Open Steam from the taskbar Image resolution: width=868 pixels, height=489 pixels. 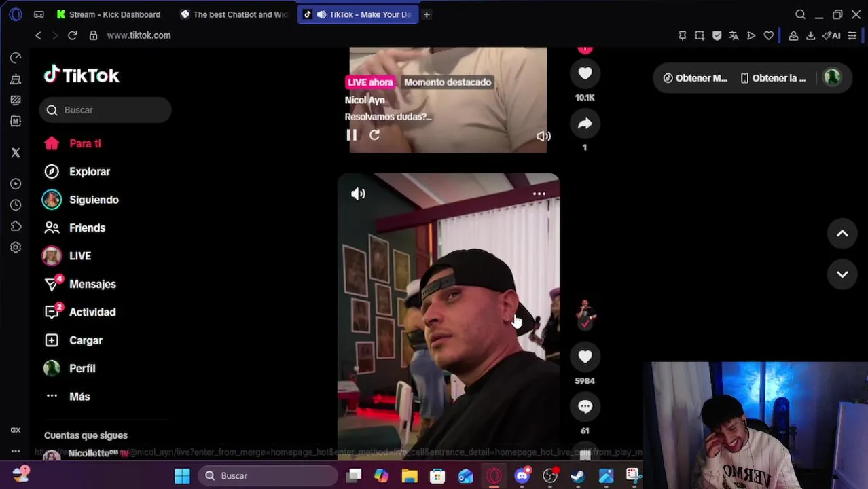click(x=578, y=475)
